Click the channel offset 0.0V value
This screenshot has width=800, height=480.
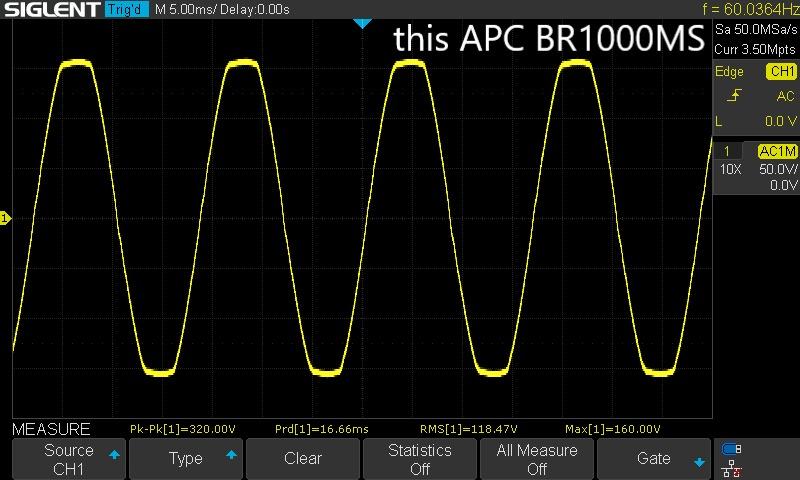click(783, 185)
